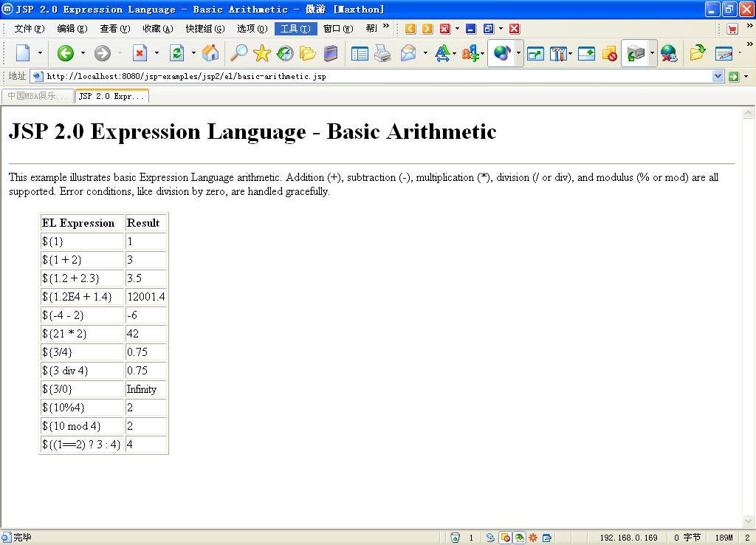The width and height of the screenshot is (756, 545).
Task: Open the dropdown arrow beside Back button
Action: (x=83, y=53)
